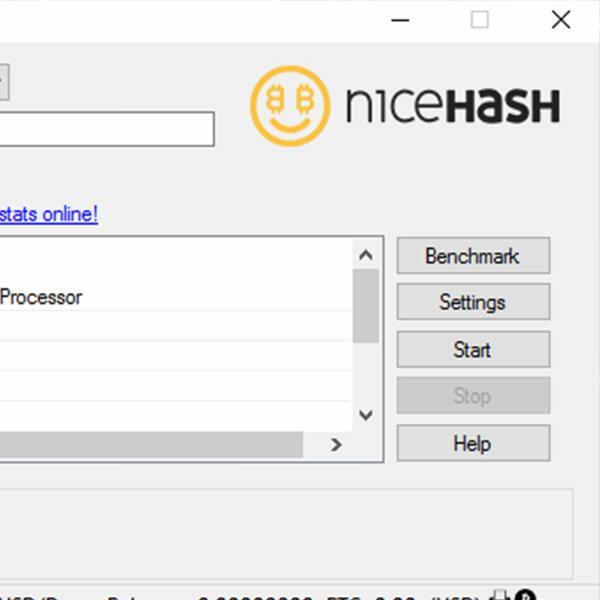Close the NiceHash window
600x600 pixels.
click(x=561, y=20)
